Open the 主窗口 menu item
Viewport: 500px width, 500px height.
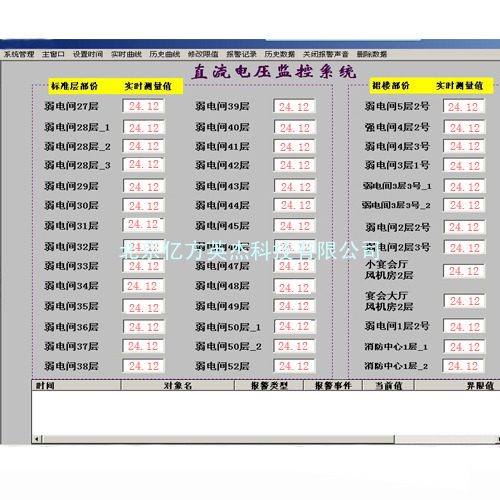(x=53, y=54)
